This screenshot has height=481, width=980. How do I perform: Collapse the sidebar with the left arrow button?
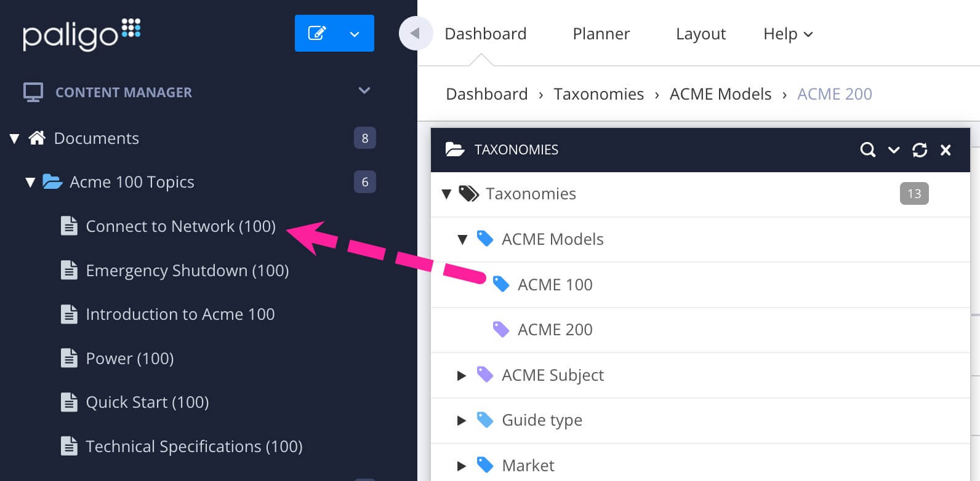point(415,33)
